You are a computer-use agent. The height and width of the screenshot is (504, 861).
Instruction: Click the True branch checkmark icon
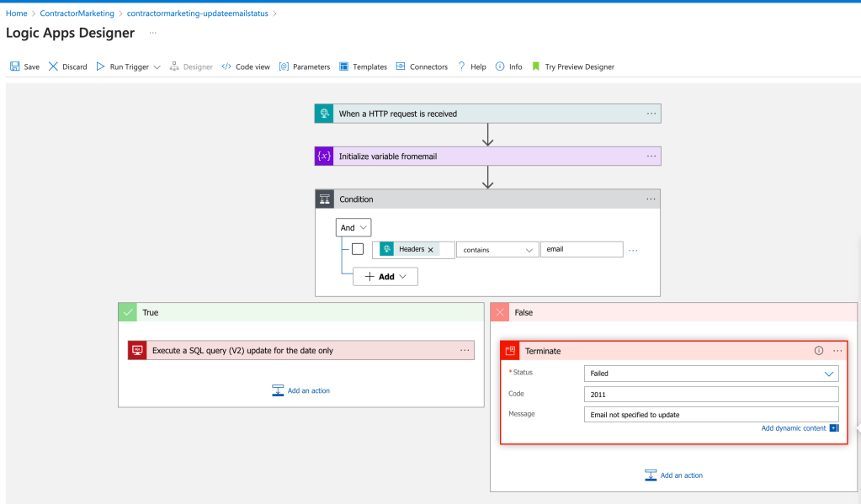(128, 312)
